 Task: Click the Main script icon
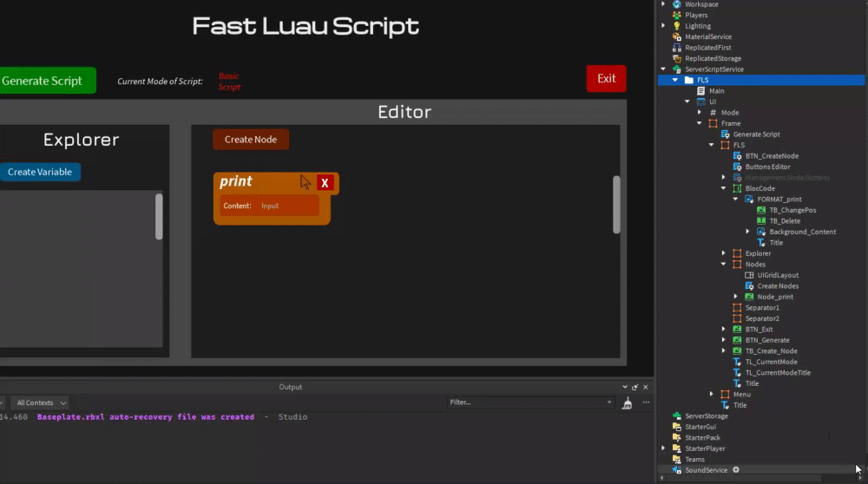click(x=700, y=91)
